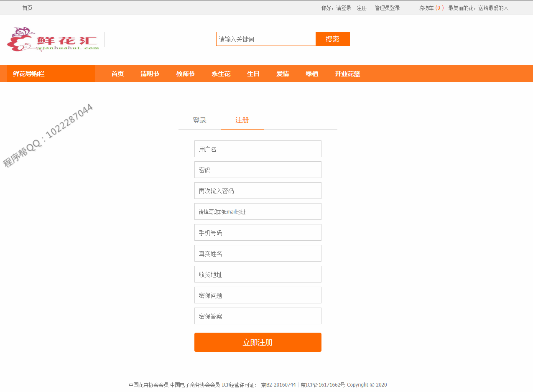Click the 用户名 input field

258,149
